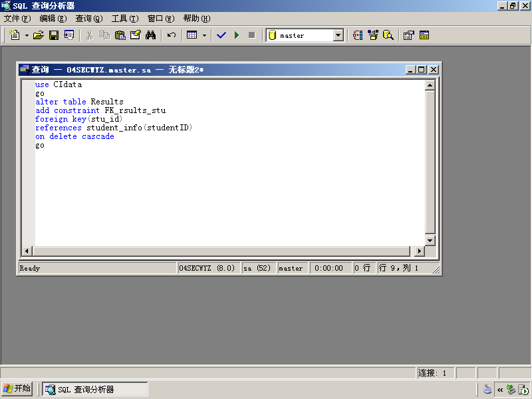This screenshot has width=532, height=399.
Task: Parse the query with the blue checkmark
Action: (221, 35)
